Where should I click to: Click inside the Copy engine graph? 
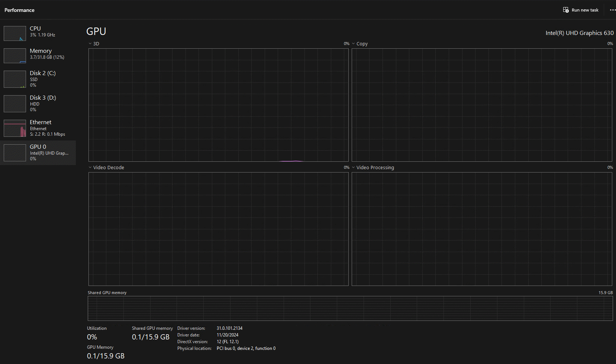[x=482, y=105]
